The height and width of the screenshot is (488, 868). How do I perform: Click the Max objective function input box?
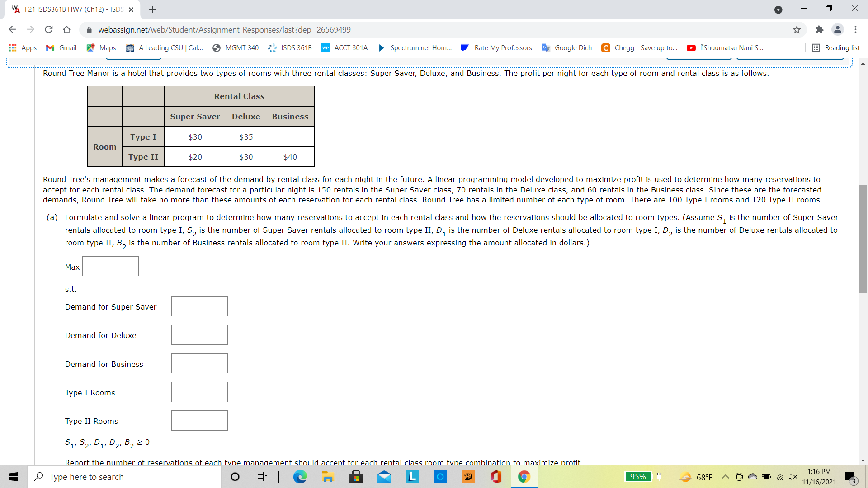[110, 266]
